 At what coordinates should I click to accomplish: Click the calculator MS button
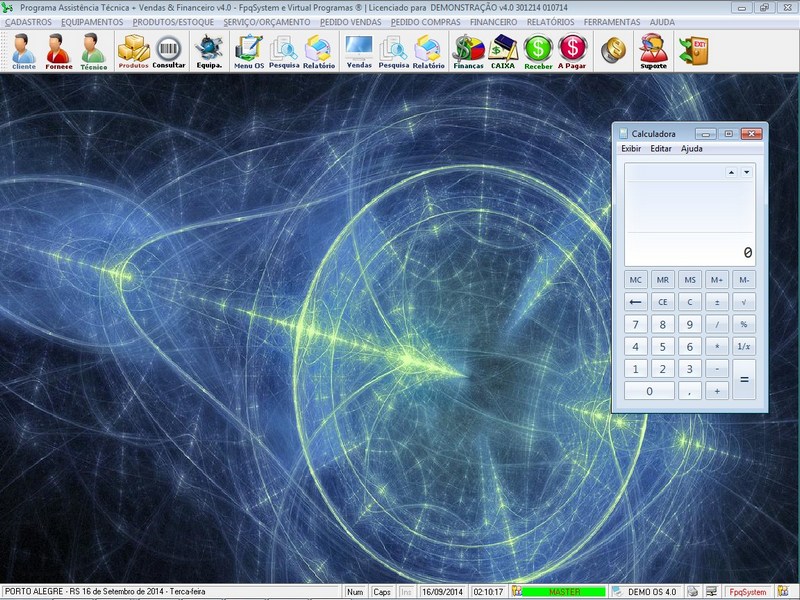(x=690, y=280)
